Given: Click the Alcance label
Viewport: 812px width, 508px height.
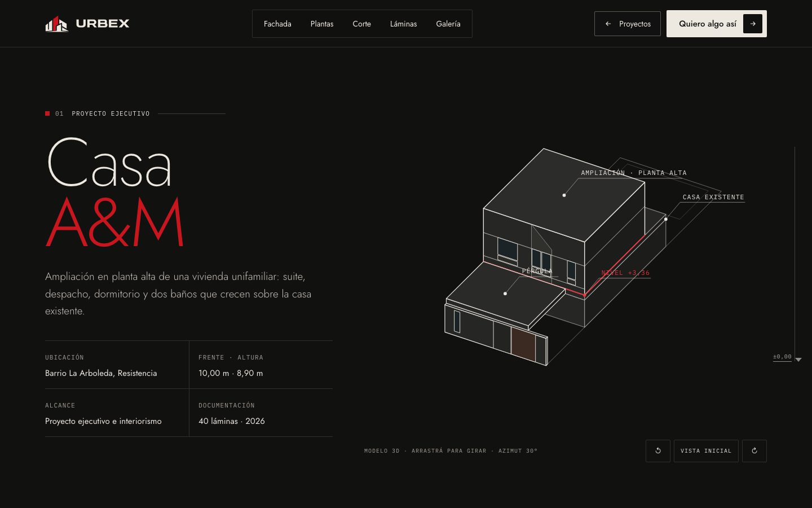Looking at the screenshot, I should tap(60, 405).
